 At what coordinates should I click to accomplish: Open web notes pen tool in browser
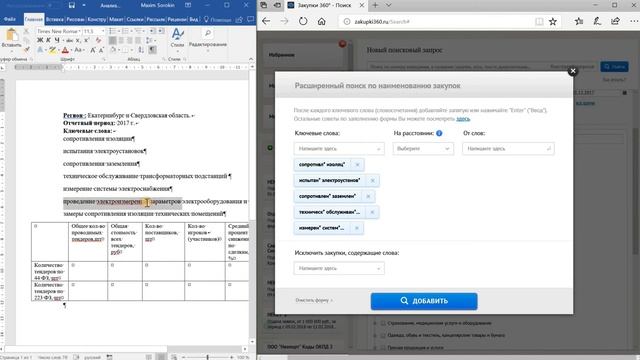pos(597,21)
